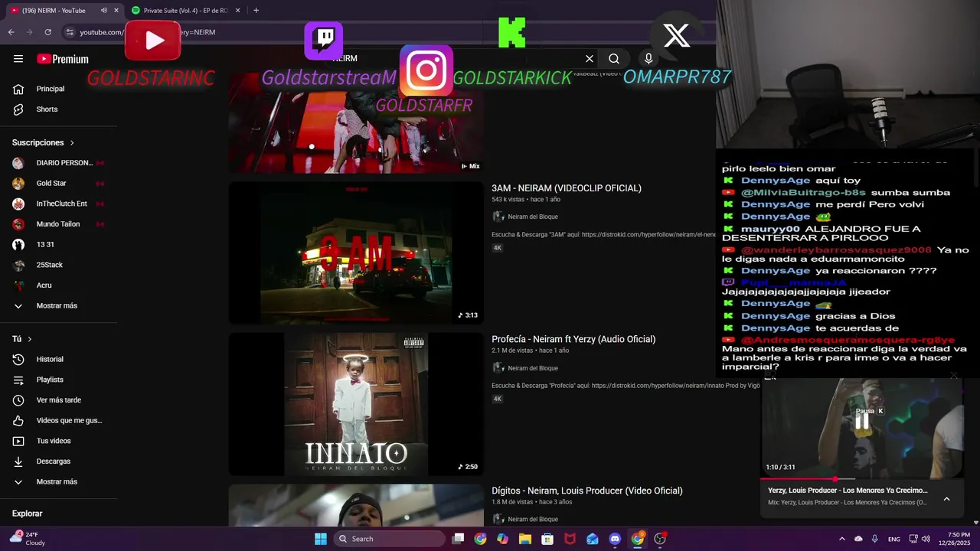Mute the NEIRM YouTube tab audio
This screenshot has width=980, height=551.
click(x=104, y=11)
